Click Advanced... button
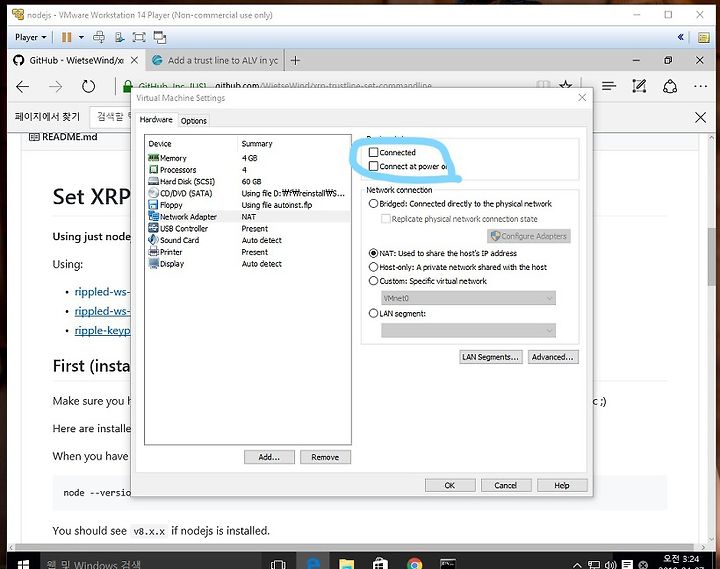Viewport: 720px width, 569px height. 553,357
